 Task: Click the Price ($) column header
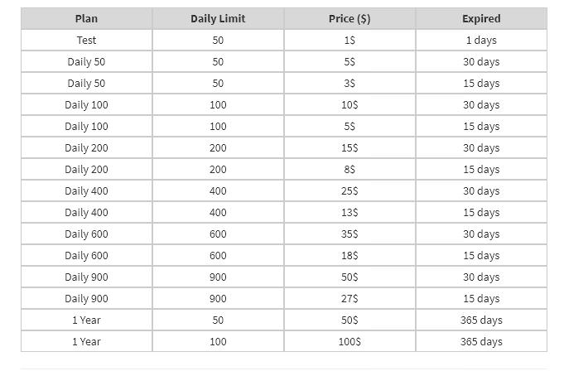[x=349, y=19]
